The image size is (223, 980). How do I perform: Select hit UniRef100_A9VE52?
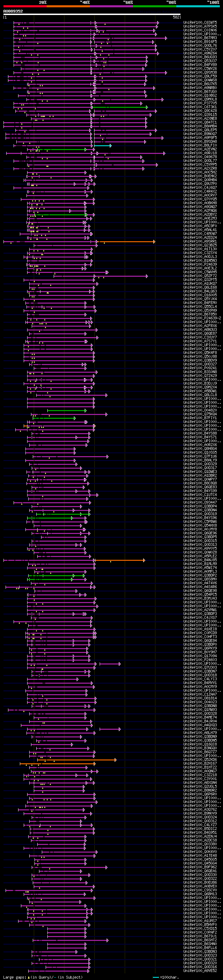tap(200, 971)
